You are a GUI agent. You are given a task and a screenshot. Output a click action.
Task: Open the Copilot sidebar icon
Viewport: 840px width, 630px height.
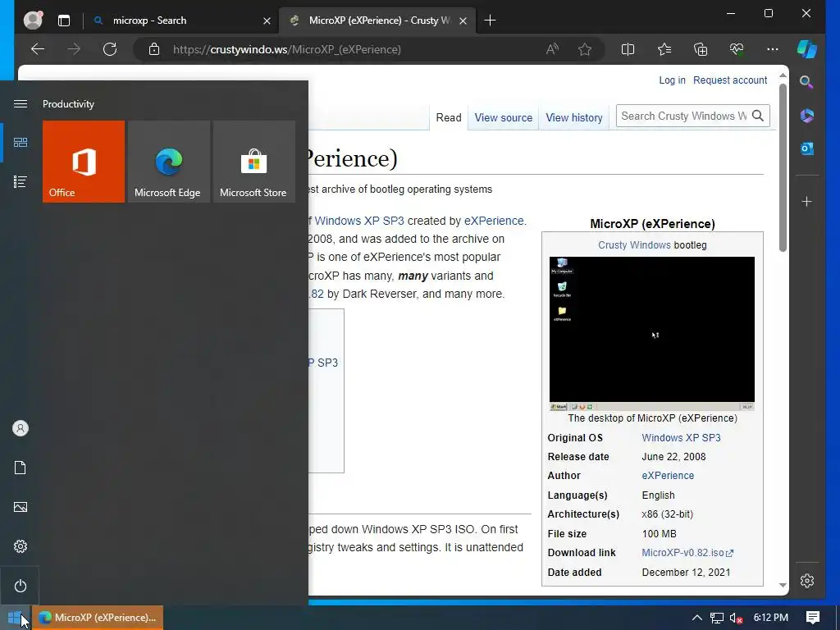pos(807,49)
